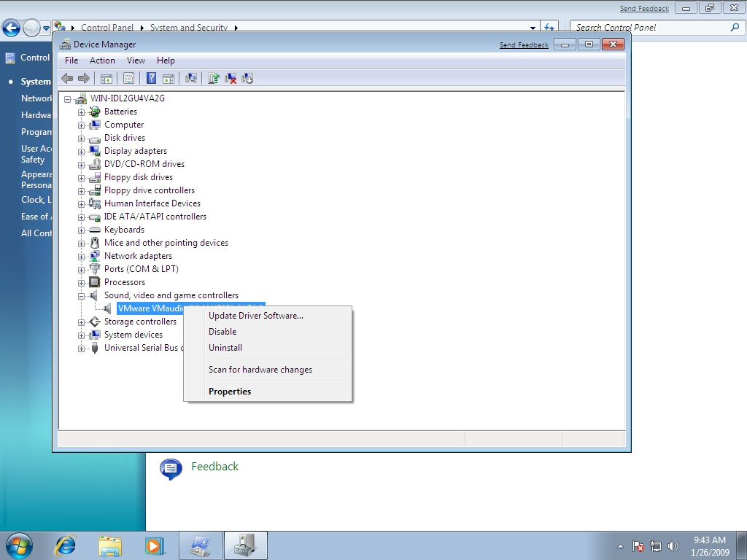The image size is (747, 560).
Task: Click Control Panel breadcrumb in address bar
Action: pos(107,28)
